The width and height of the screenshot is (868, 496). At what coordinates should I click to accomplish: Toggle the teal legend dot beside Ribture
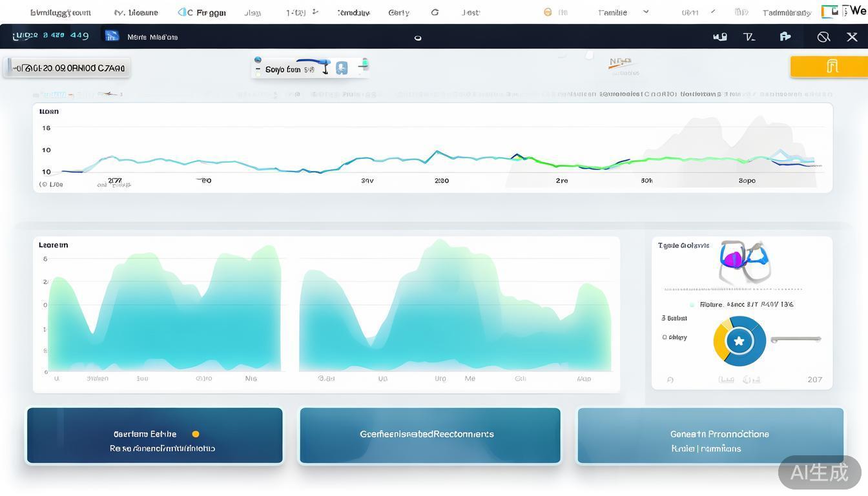click(692, 304)
